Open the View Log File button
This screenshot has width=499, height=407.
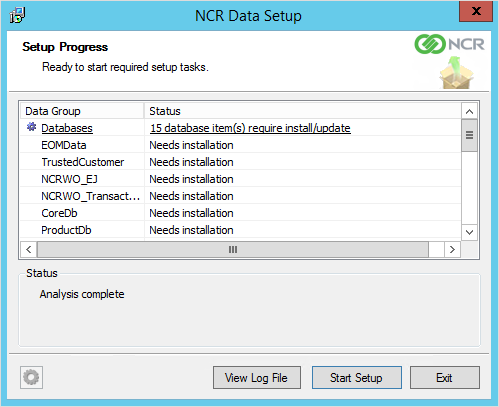coord(257,378)
